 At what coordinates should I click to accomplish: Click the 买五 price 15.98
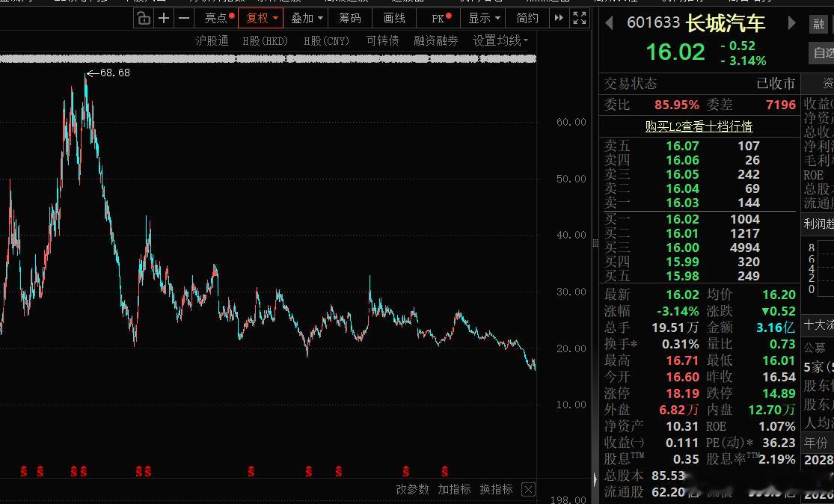pyautogui.click(x=682, y=276)
